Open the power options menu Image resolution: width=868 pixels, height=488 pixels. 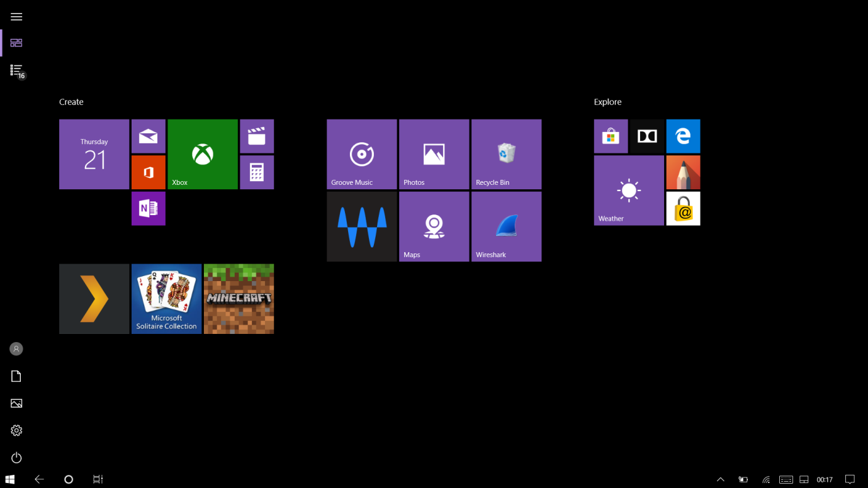[x=16, y=458]
